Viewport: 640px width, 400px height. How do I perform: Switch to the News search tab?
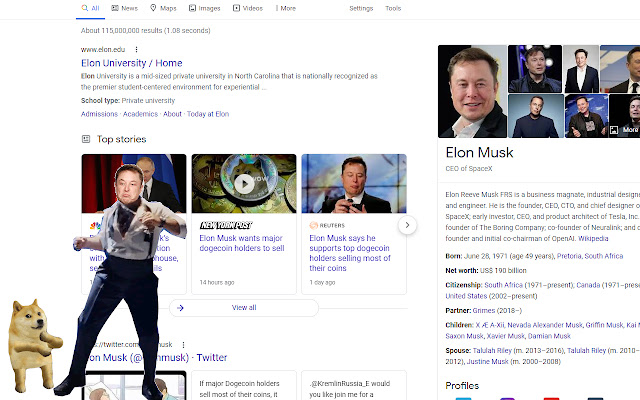pyautogui.click(x=125, y=8)
